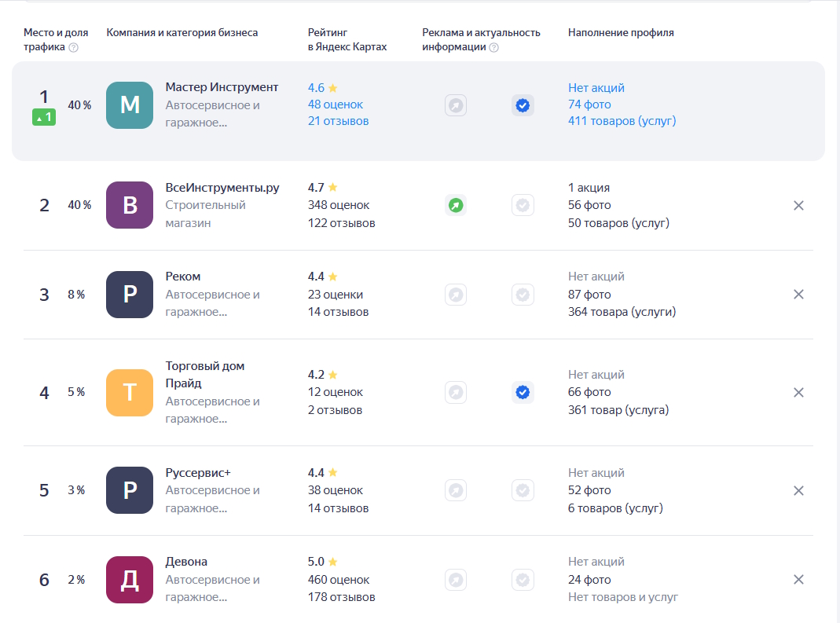Click the verified checkmark icon for Мастер Инструмент

523,105
